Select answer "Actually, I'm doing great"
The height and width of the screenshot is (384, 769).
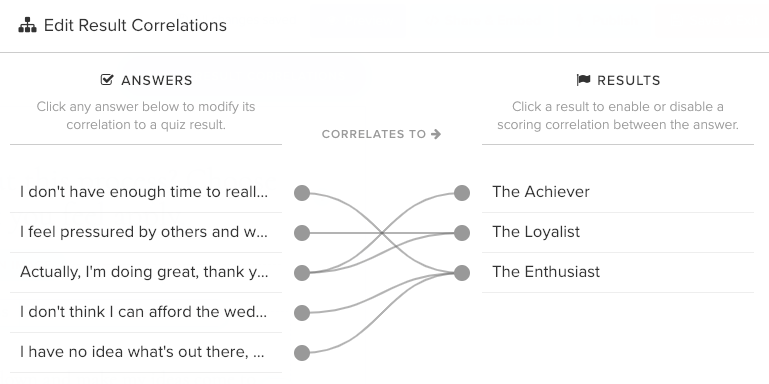point(146,273)
